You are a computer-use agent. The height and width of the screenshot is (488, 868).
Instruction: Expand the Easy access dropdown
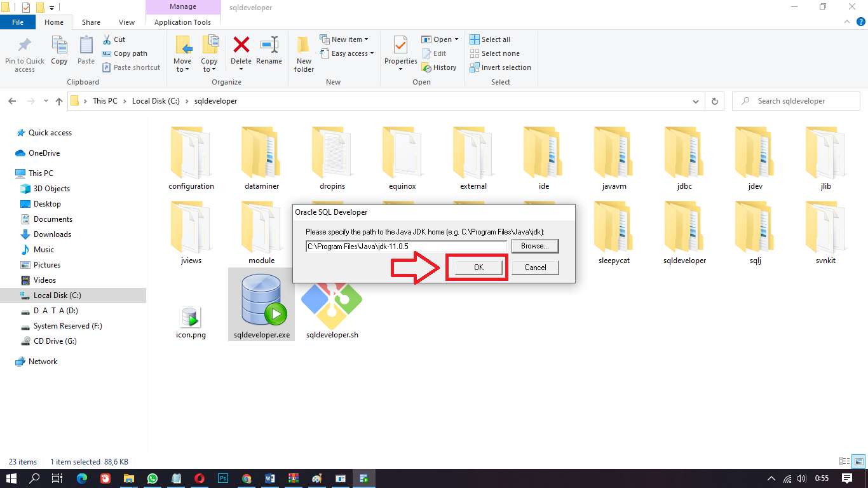346,53
